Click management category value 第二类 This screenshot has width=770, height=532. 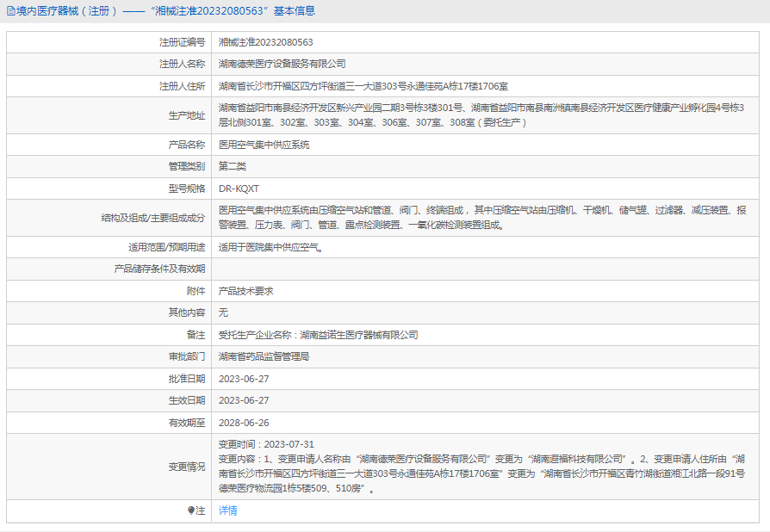pos(233,166)
